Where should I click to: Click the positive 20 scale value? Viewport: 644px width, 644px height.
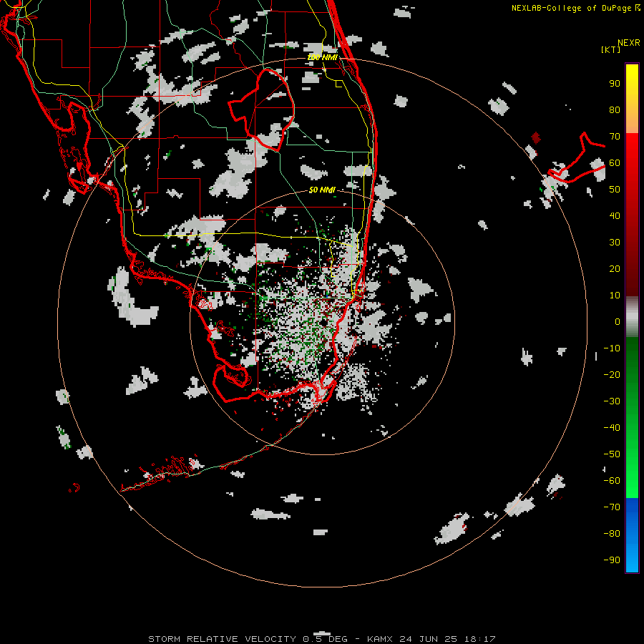[x=615, y=268]
